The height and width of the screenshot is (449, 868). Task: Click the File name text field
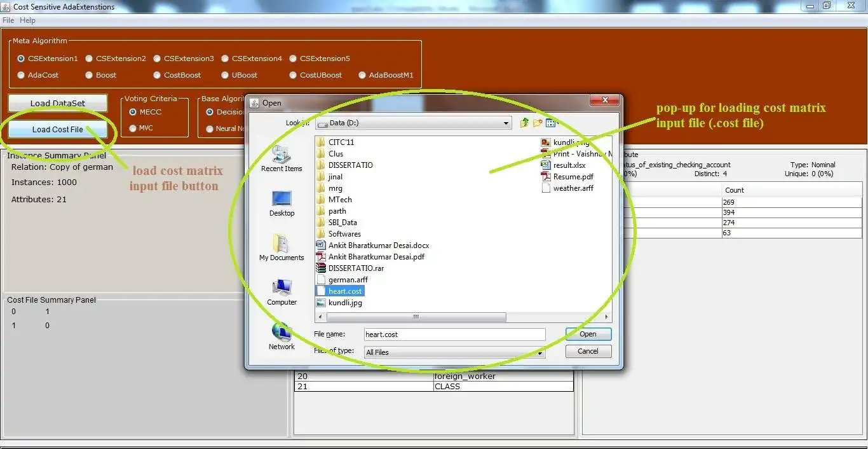[x=454, y=334]
